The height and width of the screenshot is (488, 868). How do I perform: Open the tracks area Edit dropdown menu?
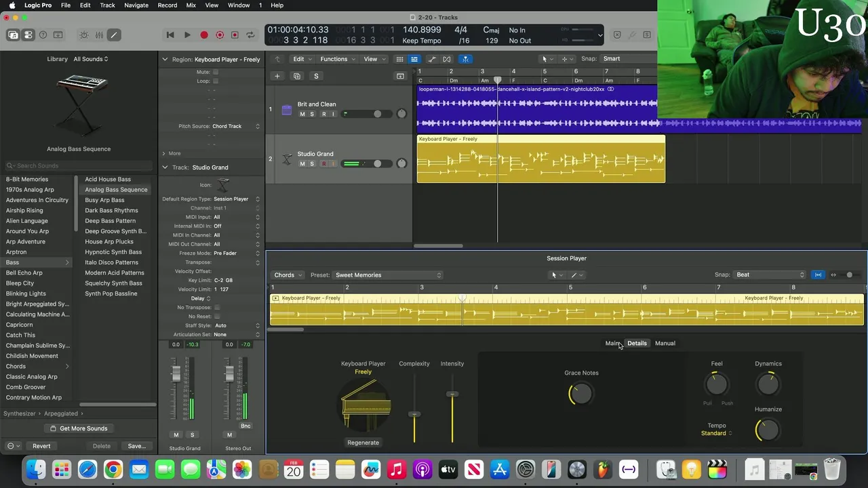point(302,59)
